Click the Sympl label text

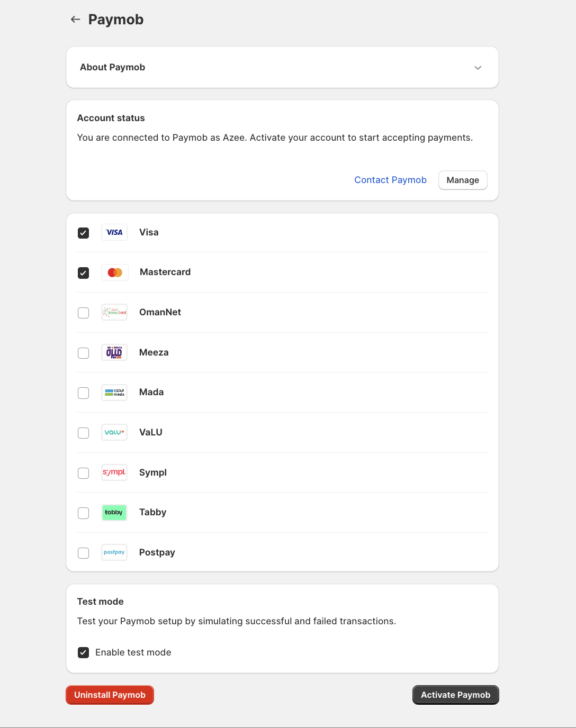tap(153, 472)
